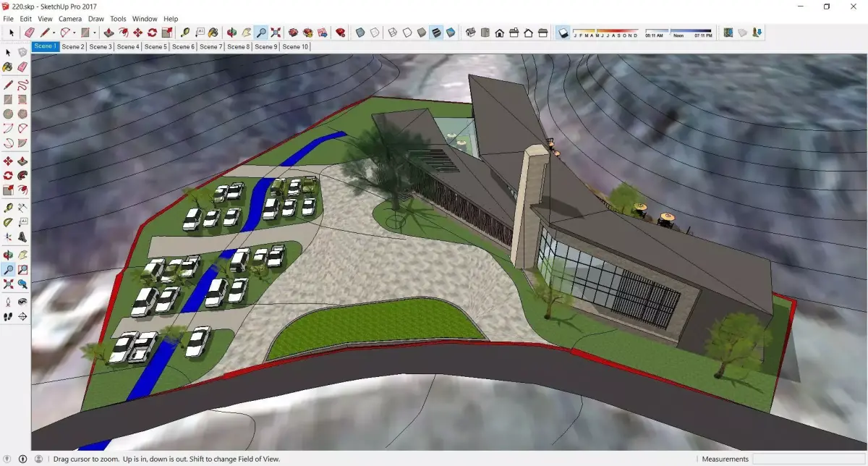The image size is (868, 466).
Task: Enable Hidden Line face style
Action: (407, 33)
